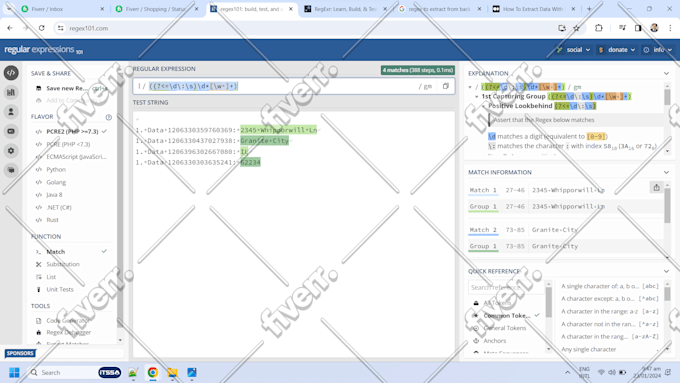Collapse the Explanation panel

point(666,73)
